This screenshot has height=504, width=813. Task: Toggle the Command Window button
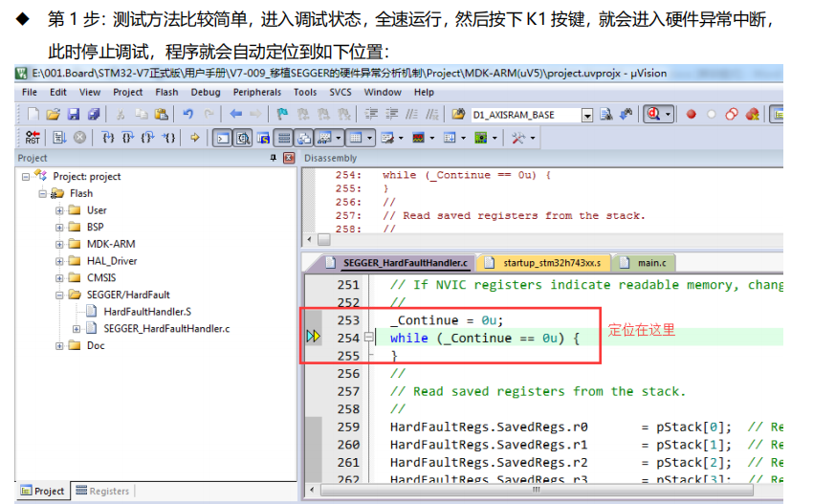221,138
